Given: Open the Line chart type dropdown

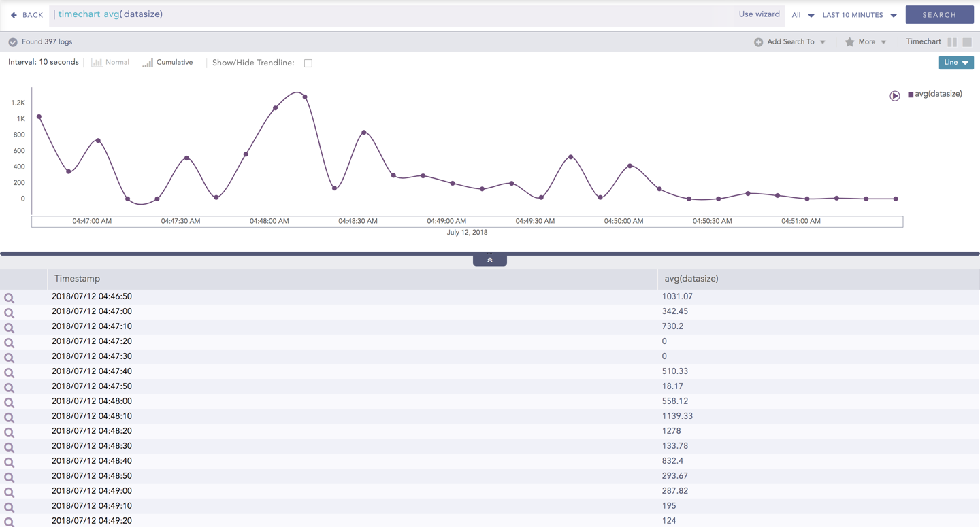Looking at the screenshot, I should pyautogui.click(x=956, y=63).
